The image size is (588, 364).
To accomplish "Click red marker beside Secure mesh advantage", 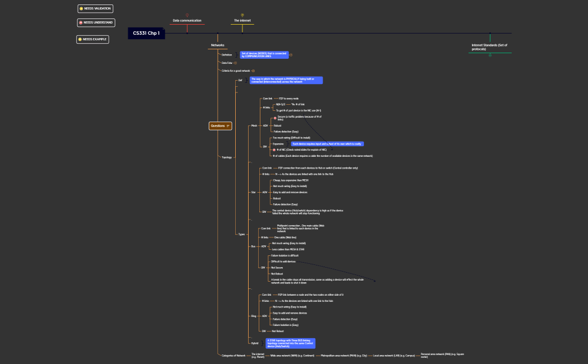I will [x=275, y=118].
